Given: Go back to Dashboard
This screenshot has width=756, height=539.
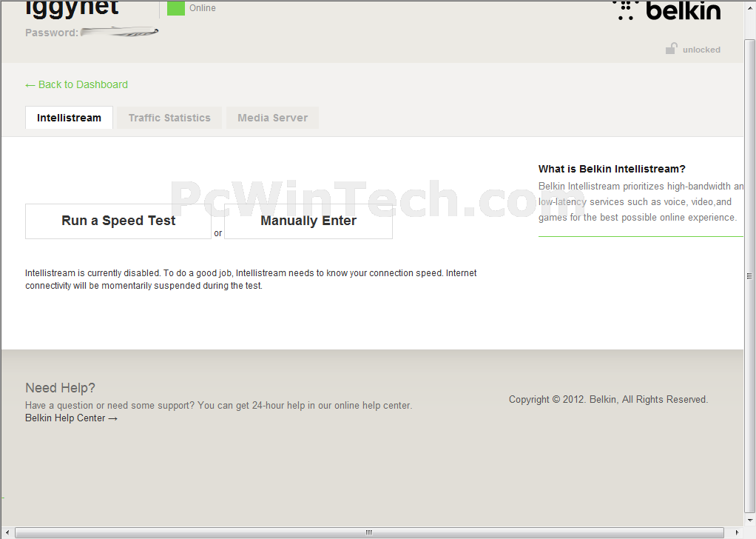Looking at the screenshot, I should [76, 84].
